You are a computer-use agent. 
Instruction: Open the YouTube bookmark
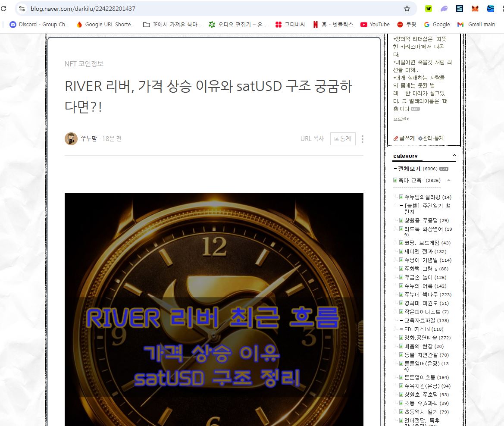375,25
